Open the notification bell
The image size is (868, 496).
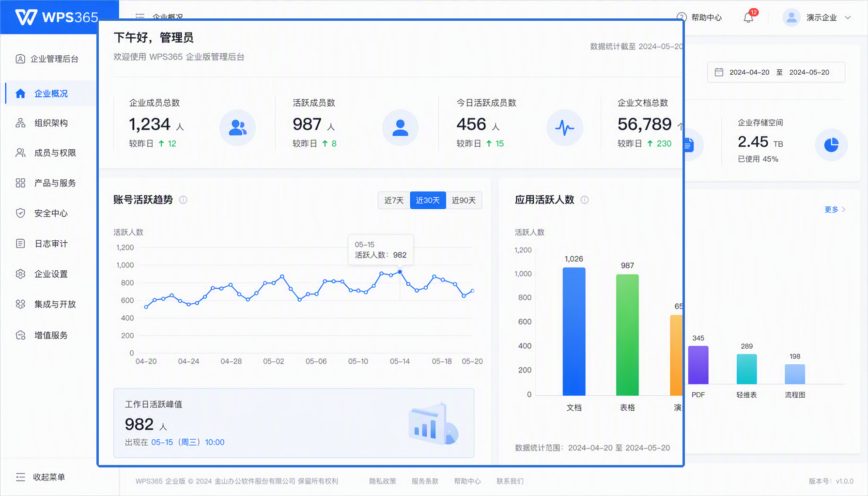[x=748, y=18]
